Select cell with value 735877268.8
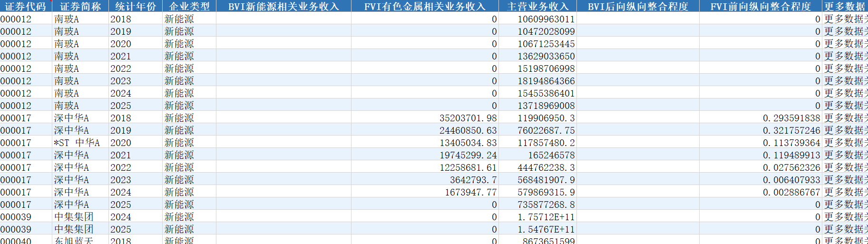Viewport: 868px width, 244px height. tap(537, 205)
